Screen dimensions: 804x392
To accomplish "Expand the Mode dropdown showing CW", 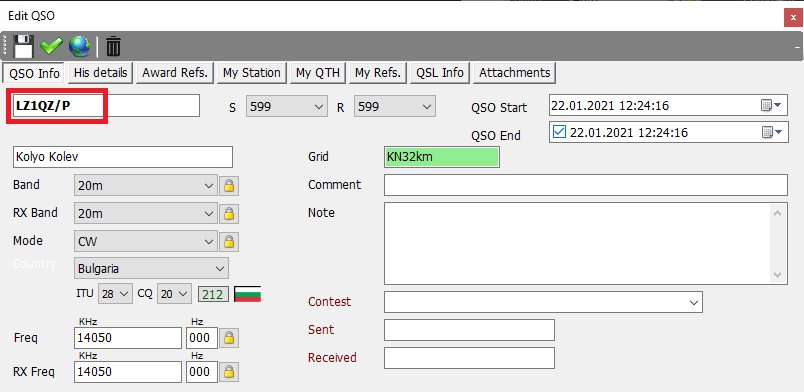I will click(x=146, y=241).
